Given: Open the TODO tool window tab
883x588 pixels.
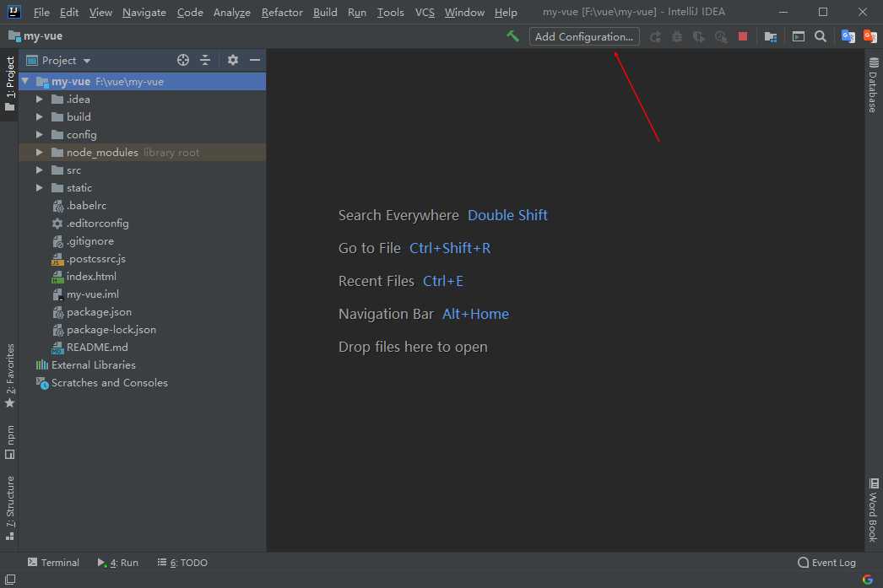Looking at the screenshot, I should pyautogui.click(x=182, y=562).
